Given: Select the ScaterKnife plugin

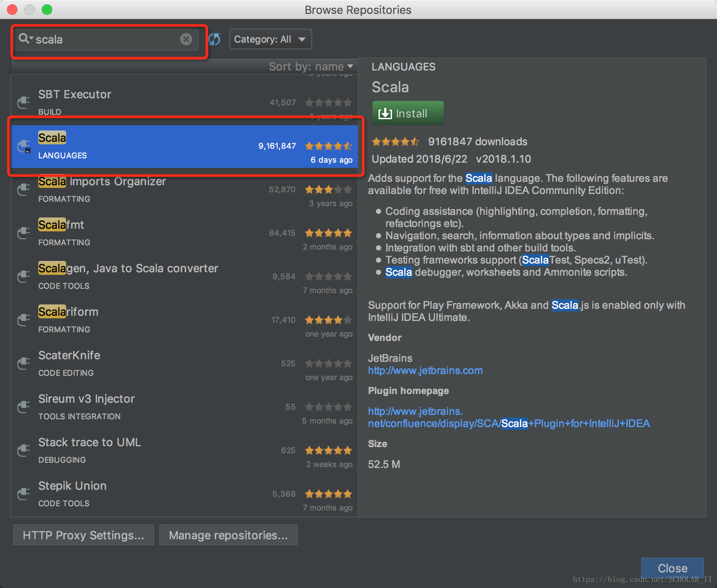Looking at the screenshot, I should click(184, 364).
